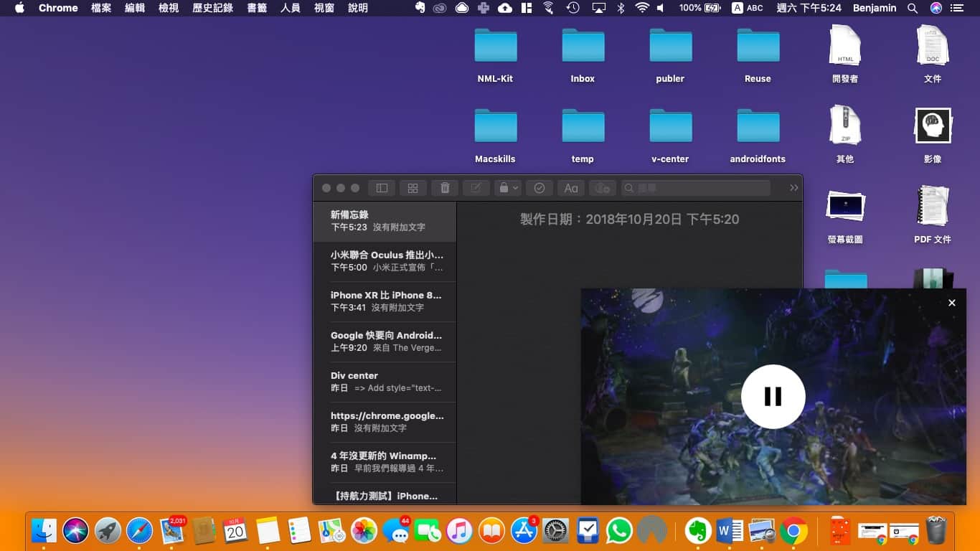The width and height of the screenshot is (980, 551).
Task: Select the Div center note
Action: pyautogui.click(x=385, y=382)
